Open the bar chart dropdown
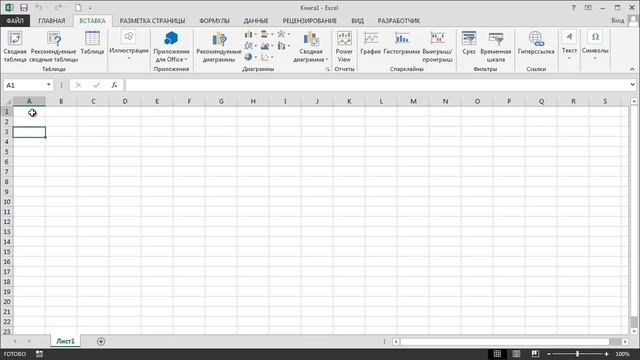The image size is (640, 360). tap(267, 35)
